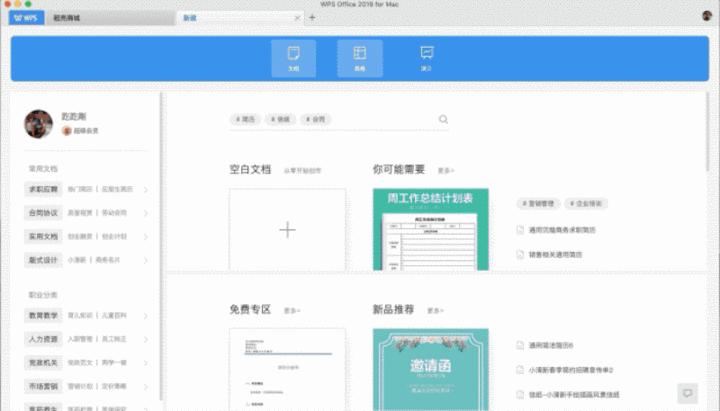Expand the 合同协议 row chevron
The image size is (720, 411).
coord(146,213)
